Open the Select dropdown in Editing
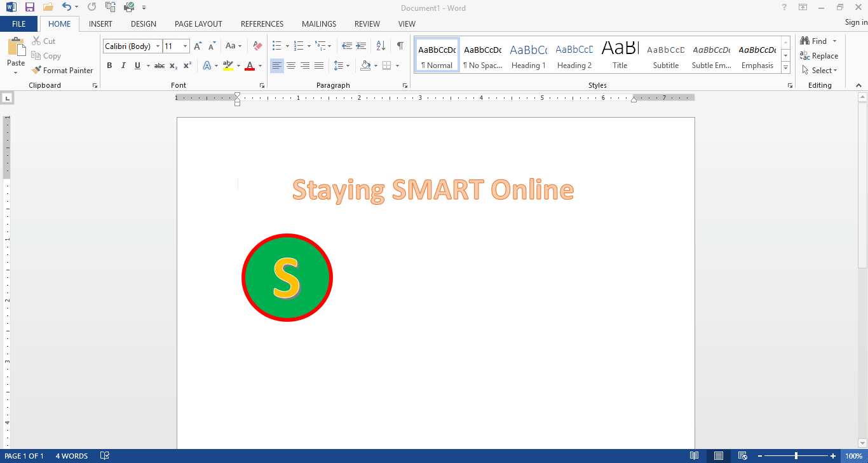The width and height of the screenshot is (868, 463). click(x=820, y=71)
